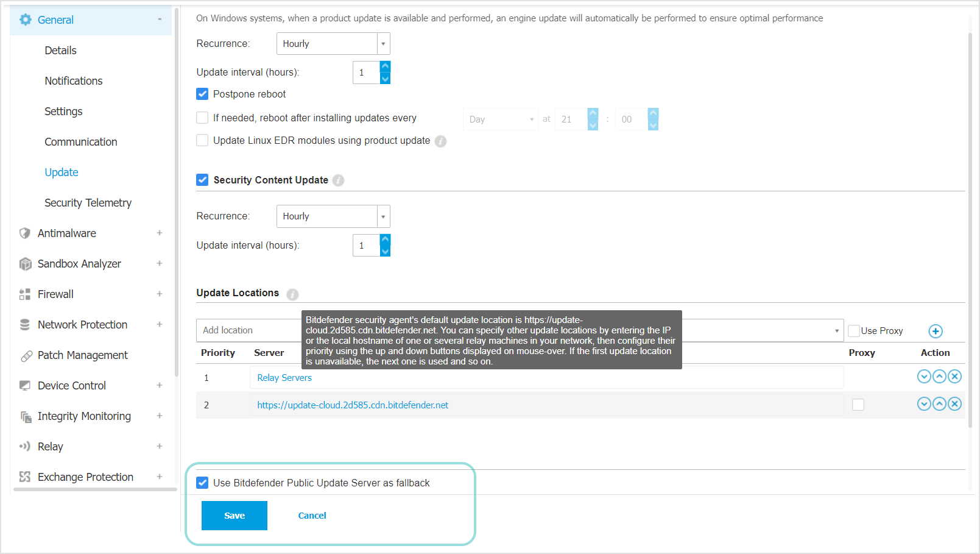Open Update Locations info icon
Screen dimensions: 980x554
292,294
